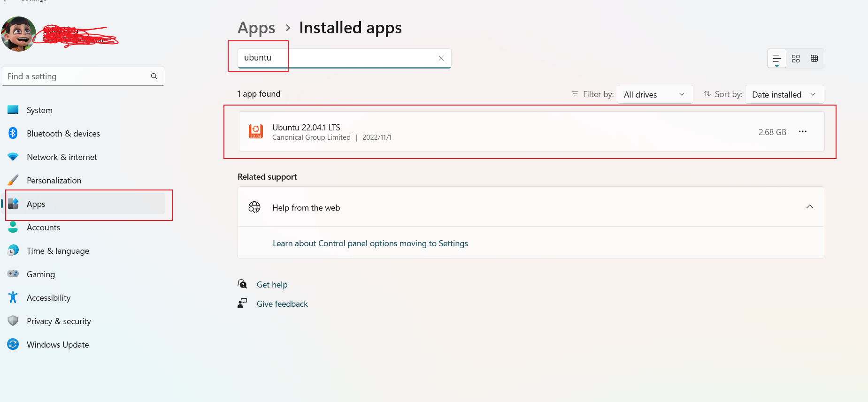This screenshot has width=868, height=402.
Task: Click the search magnifier in Find a setting
Action: pos(154,76)
